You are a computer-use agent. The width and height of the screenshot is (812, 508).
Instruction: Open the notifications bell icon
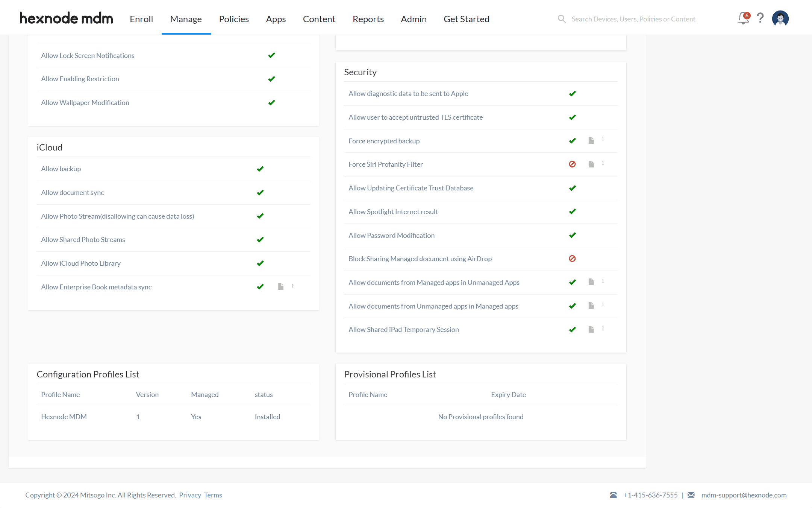coord(743,18)
